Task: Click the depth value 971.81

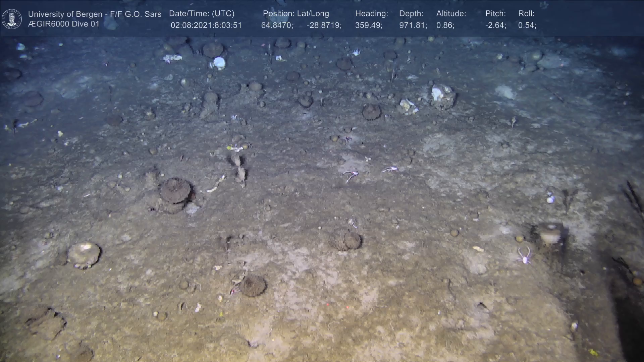Action: pos(413,25)
